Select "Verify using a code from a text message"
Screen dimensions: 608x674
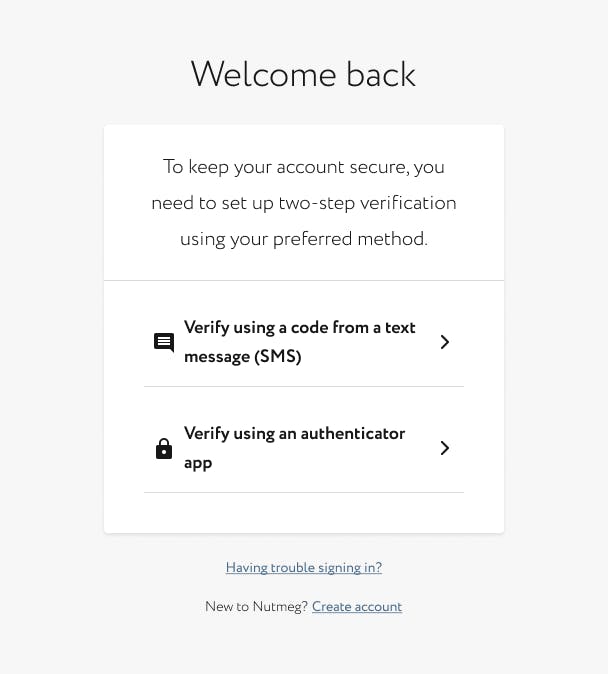299,328
